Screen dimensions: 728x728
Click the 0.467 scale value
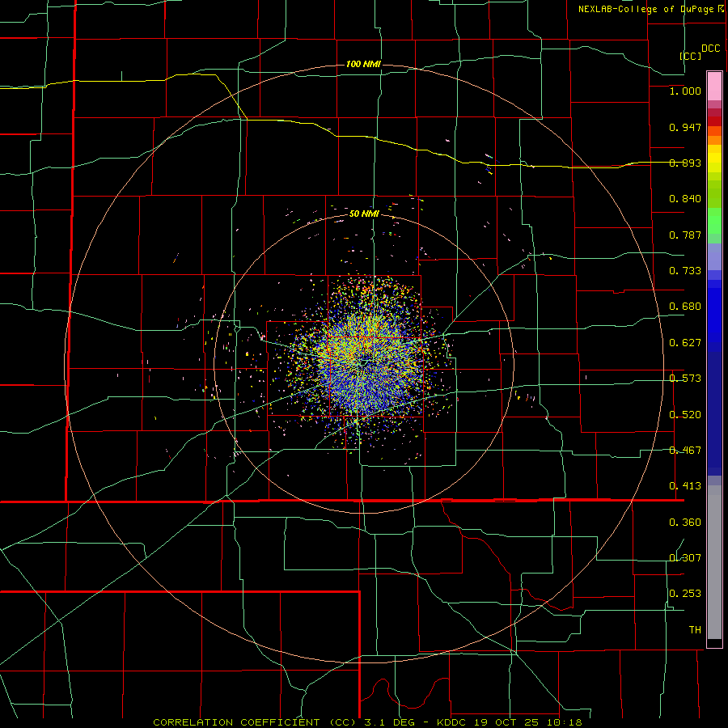pos(685,451)
